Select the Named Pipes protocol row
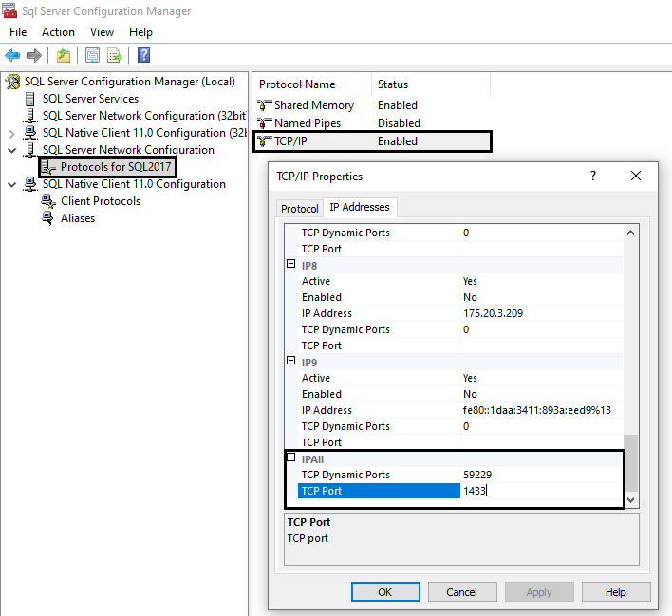672x616 pixels. tap(373, 123)
